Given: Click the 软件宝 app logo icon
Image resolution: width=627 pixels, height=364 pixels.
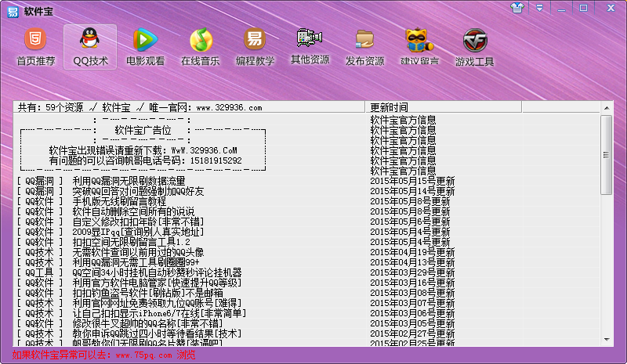Looking at the screenshot, I should click(x=13, y=12).
